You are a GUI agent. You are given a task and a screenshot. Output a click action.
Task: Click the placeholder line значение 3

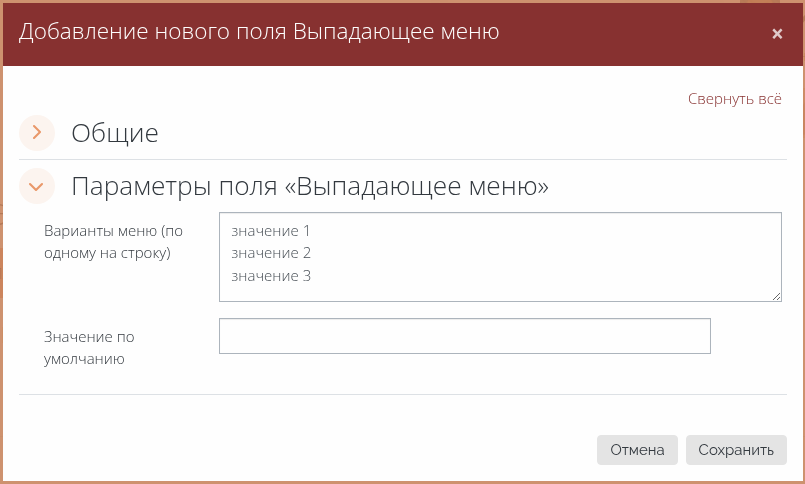tap(271, 276)
